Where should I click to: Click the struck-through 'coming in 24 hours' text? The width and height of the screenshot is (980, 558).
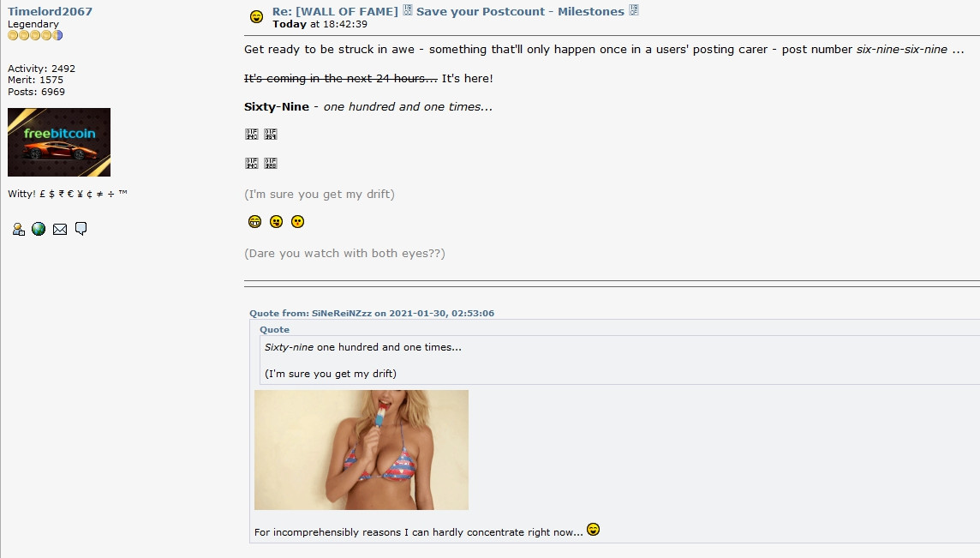click(x=341, y=78)
